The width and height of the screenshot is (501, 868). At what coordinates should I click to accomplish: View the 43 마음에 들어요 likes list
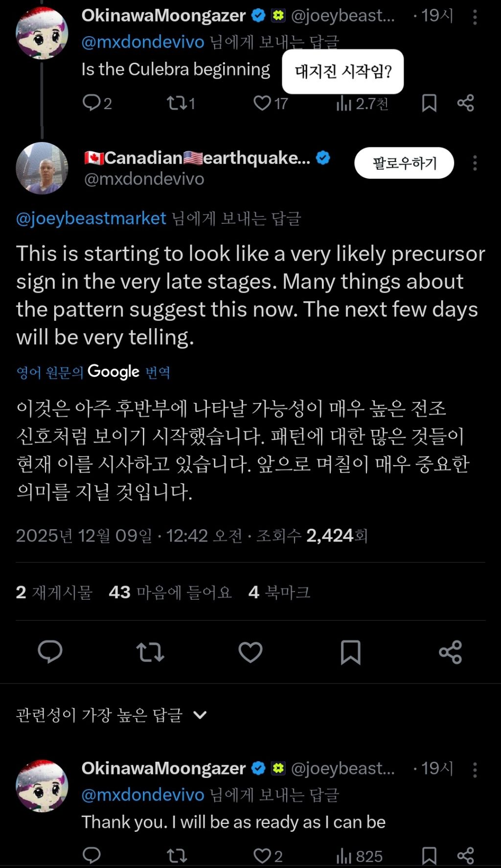170,592
